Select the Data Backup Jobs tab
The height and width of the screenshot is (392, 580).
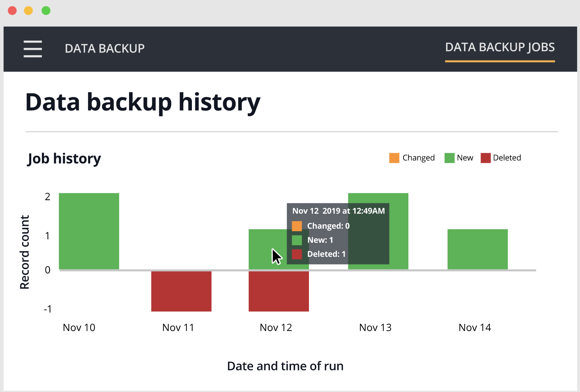(500, 48)
